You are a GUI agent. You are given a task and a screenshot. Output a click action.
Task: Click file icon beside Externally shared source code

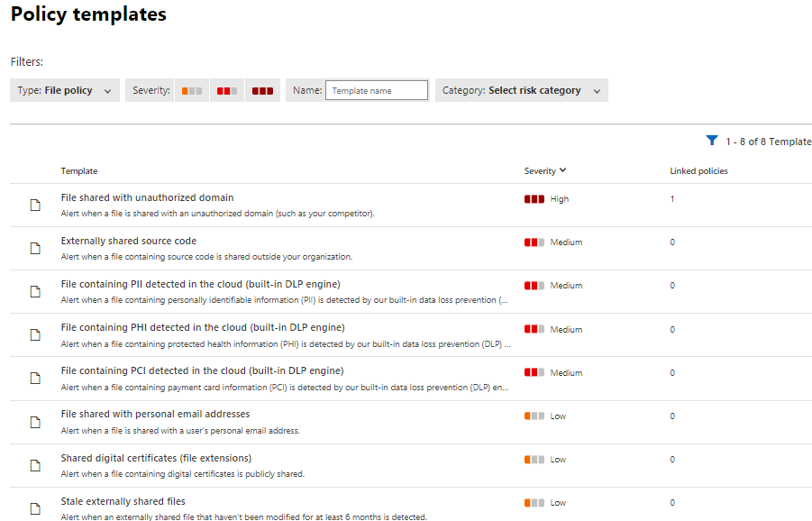click(36, 248)
